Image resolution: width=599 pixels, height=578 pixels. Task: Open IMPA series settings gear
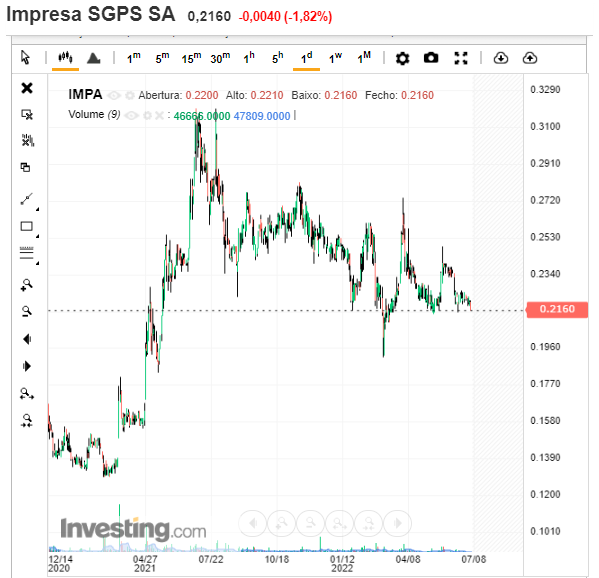(130, 95)
